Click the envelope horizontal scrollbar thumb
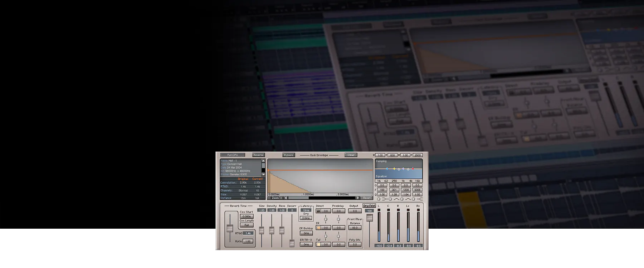 [299, 198]
